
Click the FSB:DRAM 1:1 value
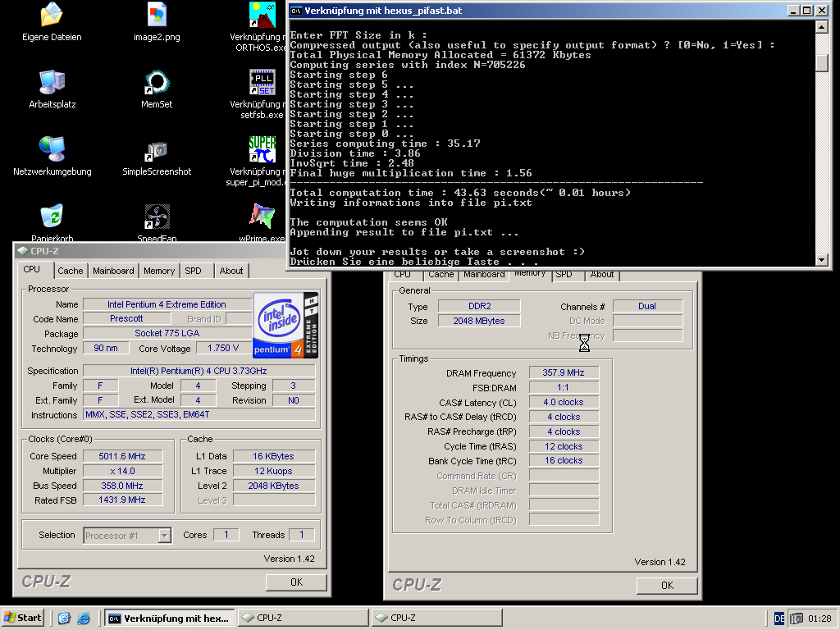[x=564, y=387]
